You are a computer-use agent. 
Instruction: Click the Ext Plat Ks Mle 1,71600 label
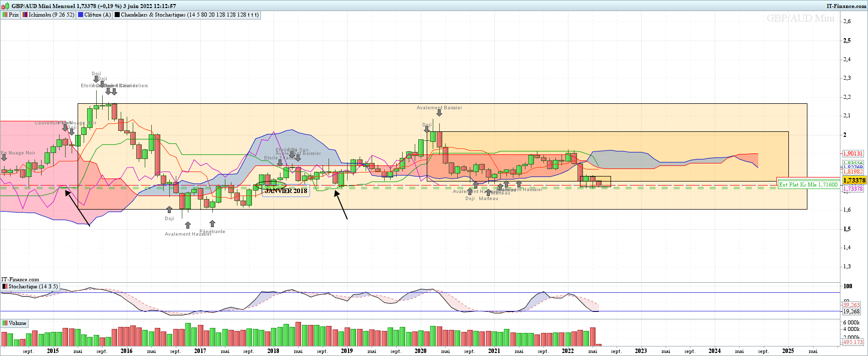coord(808,185)
